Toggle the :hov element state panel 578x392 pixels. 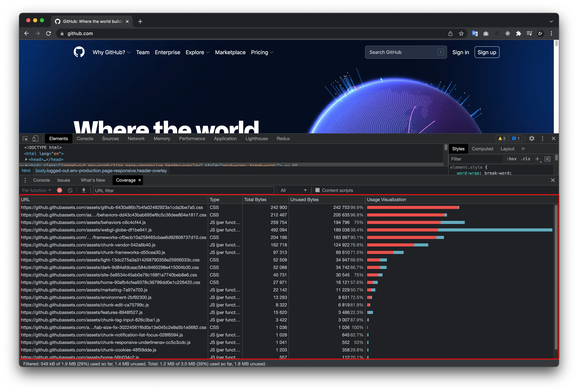(x=512, y=159)
